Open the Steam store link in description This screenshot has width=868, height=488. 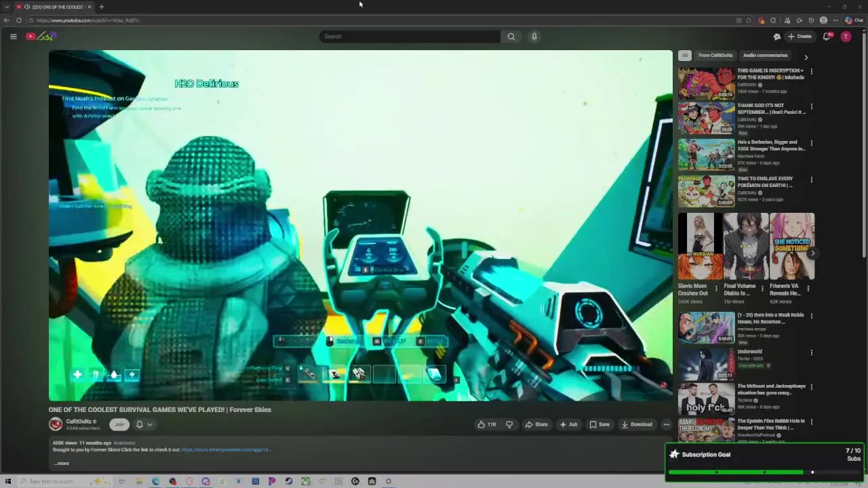(226, 449)
